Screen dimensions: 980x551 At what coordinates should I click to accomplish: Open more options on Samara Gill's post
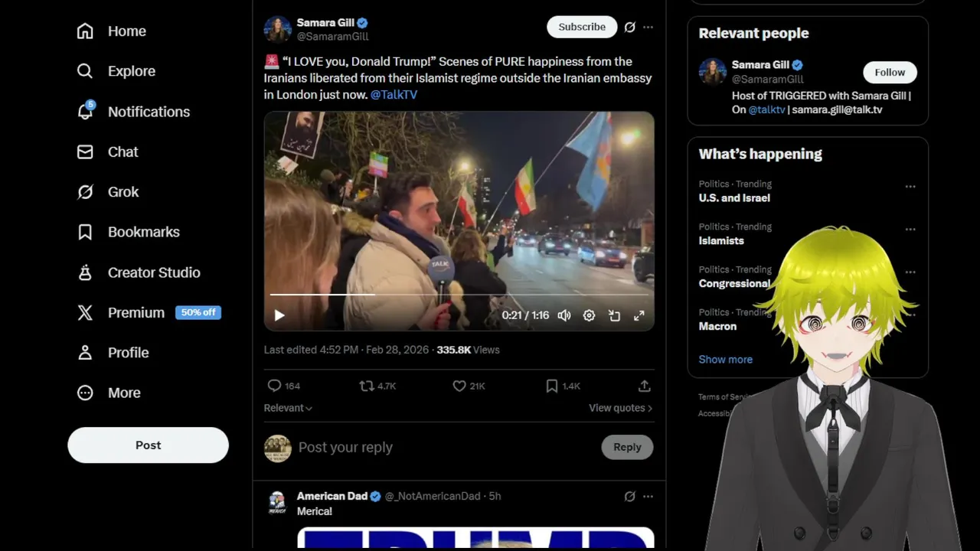pos(648,27)
